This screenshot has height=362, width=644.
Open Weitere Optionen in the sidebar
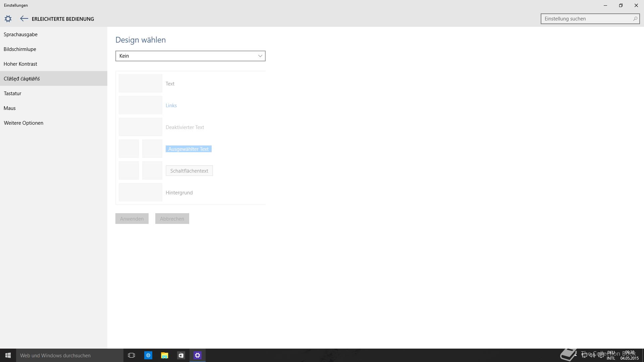(x=23, y=123)
